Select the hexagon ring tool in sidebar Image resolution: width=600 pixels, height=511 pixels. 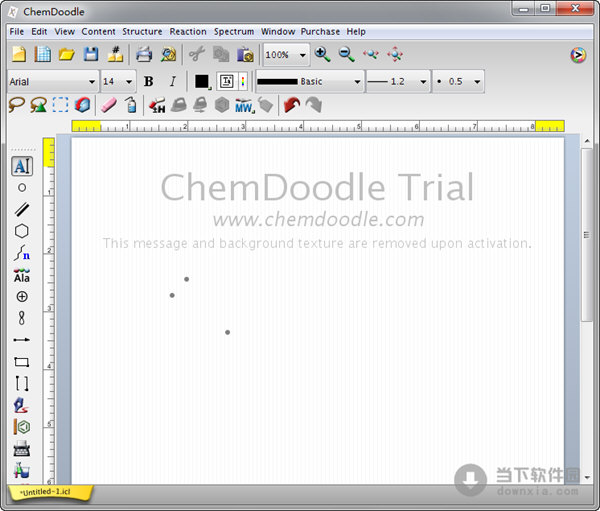click(22, 231)
